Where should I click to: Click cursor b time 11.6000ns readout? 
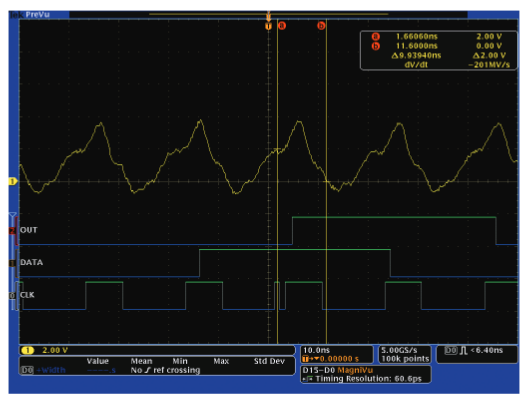click(x=417, y=46)
